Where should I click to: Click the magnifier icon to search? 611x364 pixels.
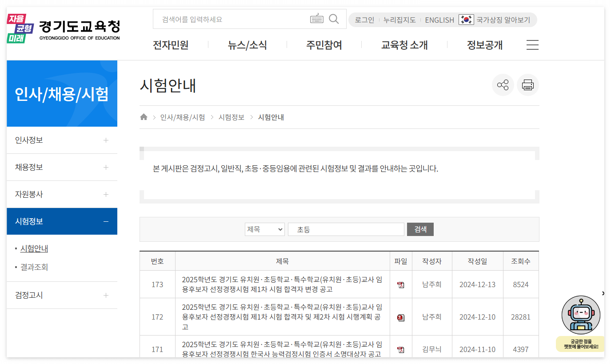[333, 19]
